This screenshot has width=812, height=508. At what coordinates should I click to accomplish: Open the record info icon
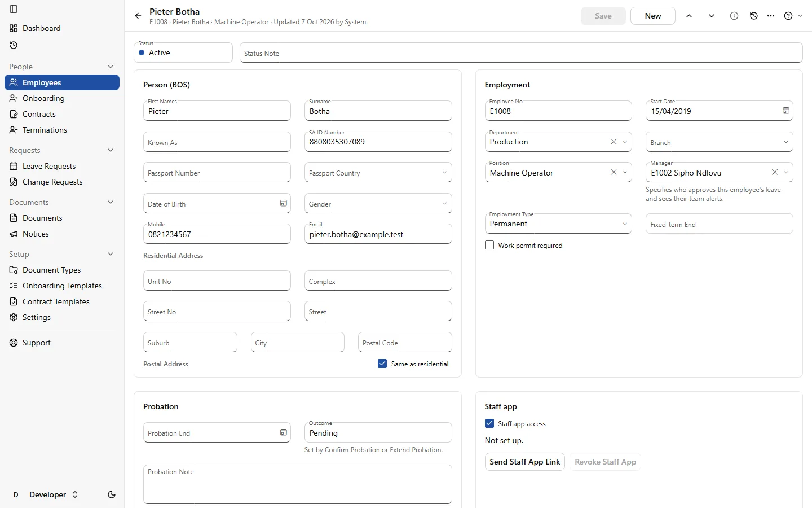click(734, 16)
